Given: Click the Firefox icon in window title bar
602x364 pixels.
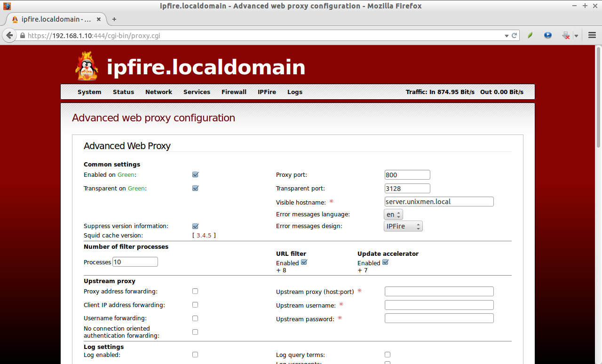Looking at the screenshot, I should coord(7,6).
